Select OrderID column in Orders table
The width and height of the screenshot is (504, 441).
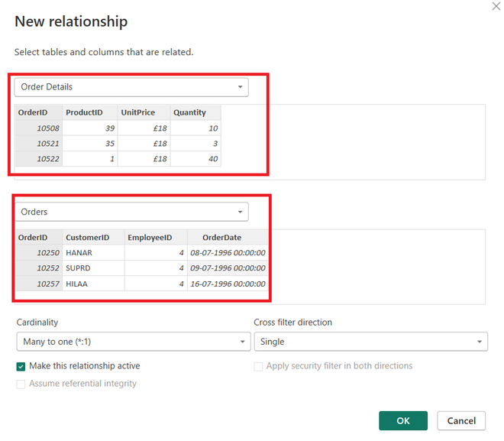(x=34, y=238)
